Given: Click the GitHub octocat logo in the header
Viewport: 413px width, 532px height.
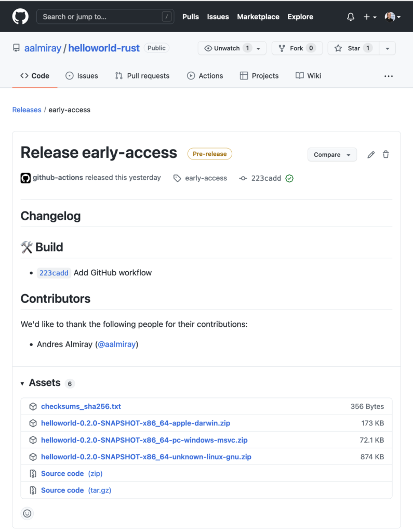Looking at the screenshot, I should [20, 16].
